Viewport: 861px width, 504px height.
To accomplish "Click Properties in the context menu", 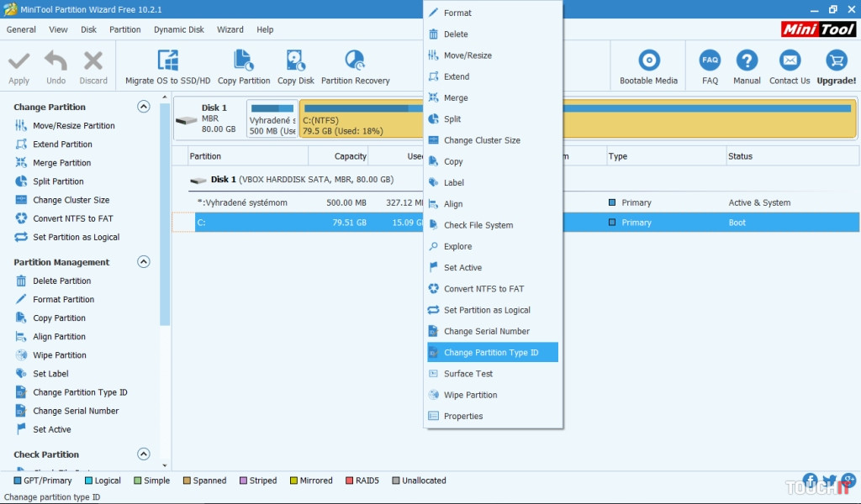I will [x=463, y=417].
